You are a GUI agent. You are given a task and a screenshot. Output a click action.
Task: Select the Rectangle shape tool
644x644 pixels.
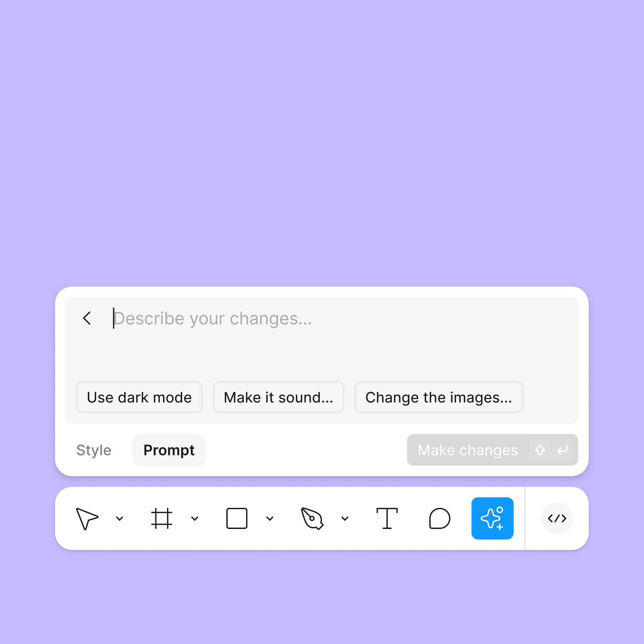pos(238,518)
